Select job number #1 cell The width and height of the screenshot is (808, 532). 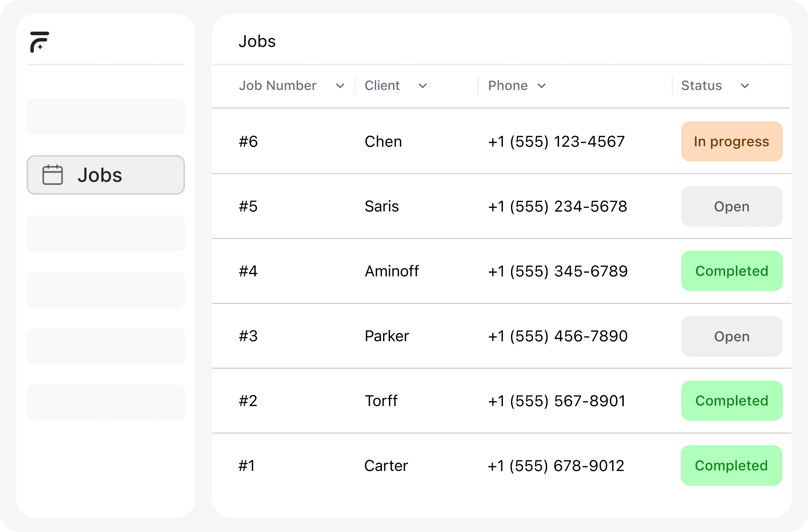tap(247, 466)
